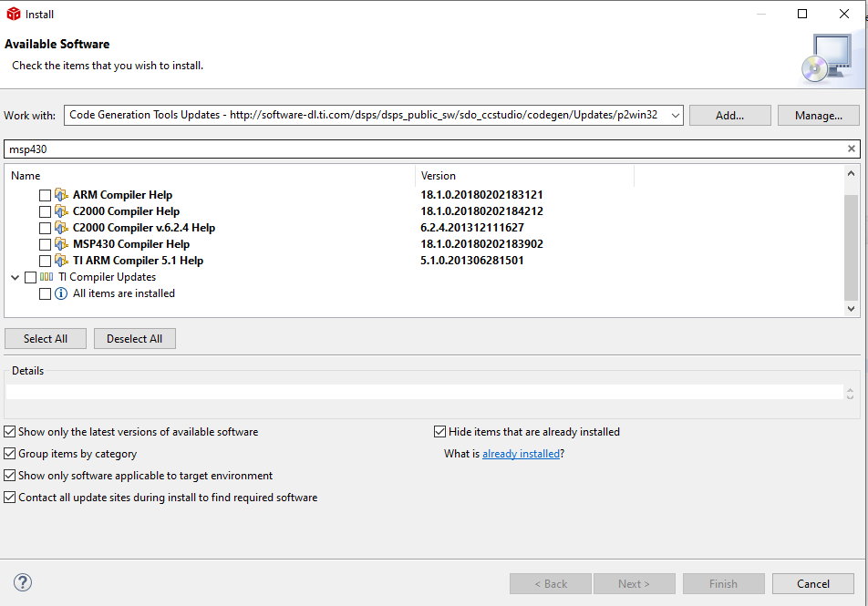Click the Cancel button

click(813, 583)
